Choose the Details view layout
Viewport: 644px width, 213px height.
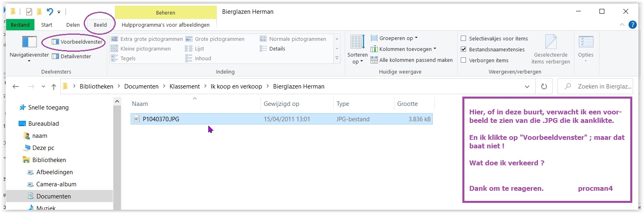point(277,49)
